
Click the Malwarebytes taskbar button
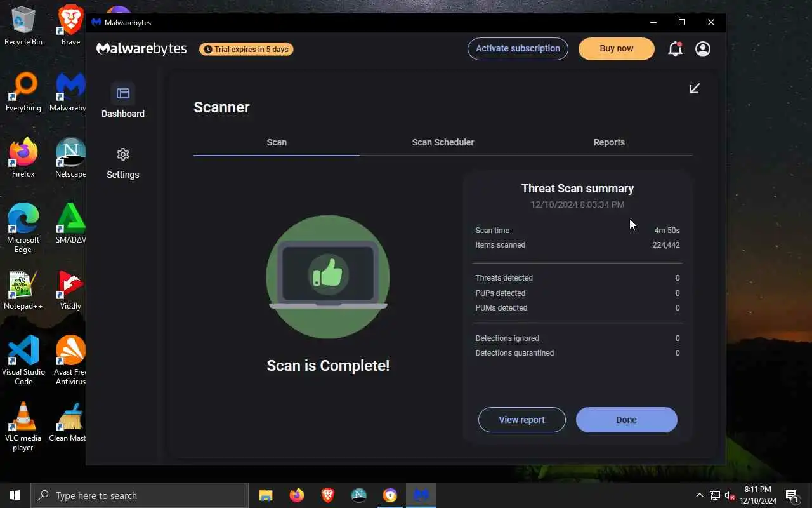pos(421,495)
